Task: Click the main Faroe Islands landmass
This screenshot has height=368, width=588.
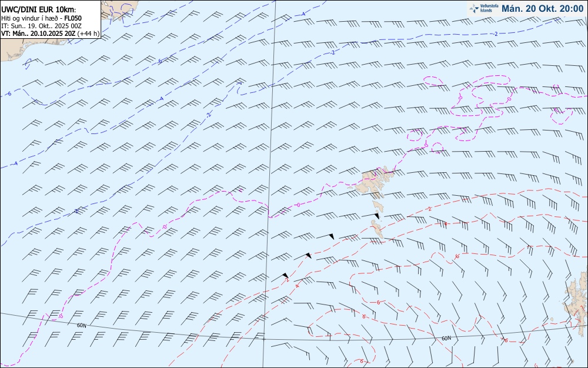Action: [x=373, y=182]
